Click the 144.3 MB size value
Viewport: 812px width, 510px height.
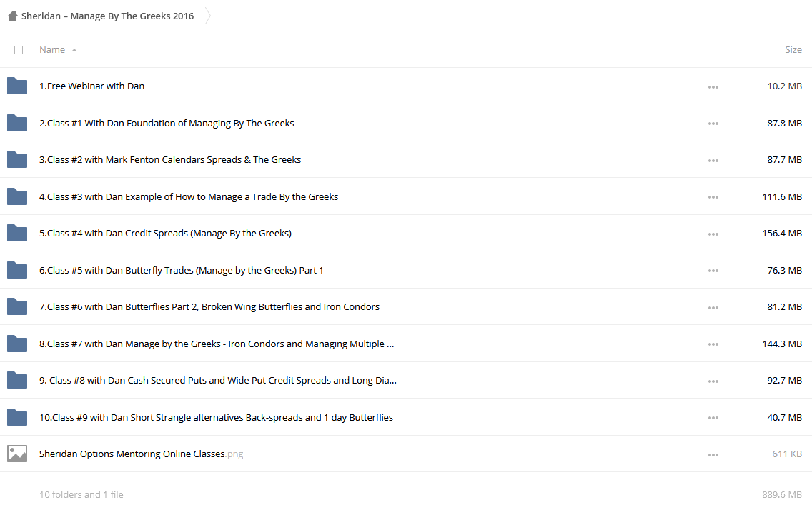(782, 344)
